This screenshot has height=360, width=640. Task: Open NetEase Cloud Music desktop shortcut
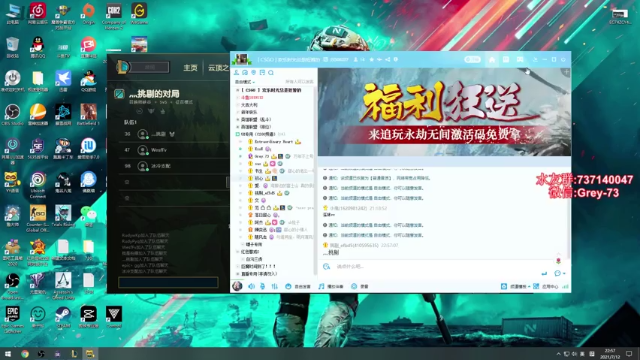click(x=38, y=13)
